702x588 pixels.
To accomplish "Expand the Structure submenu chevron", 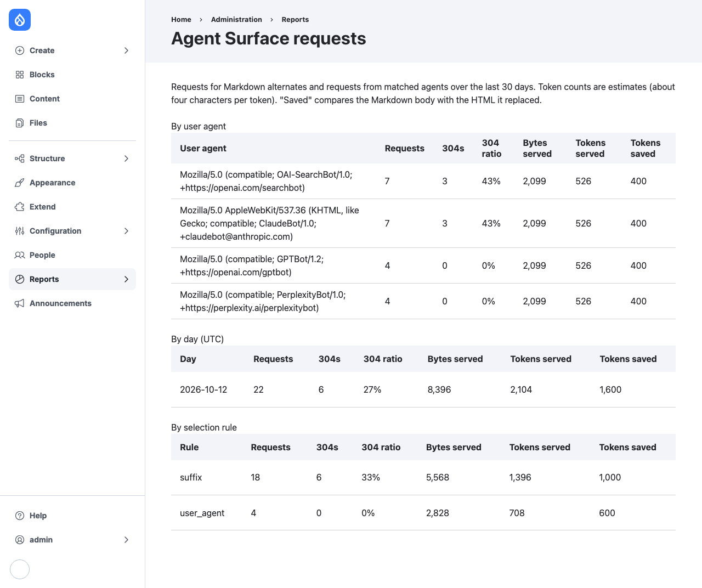I will point(127,159).
